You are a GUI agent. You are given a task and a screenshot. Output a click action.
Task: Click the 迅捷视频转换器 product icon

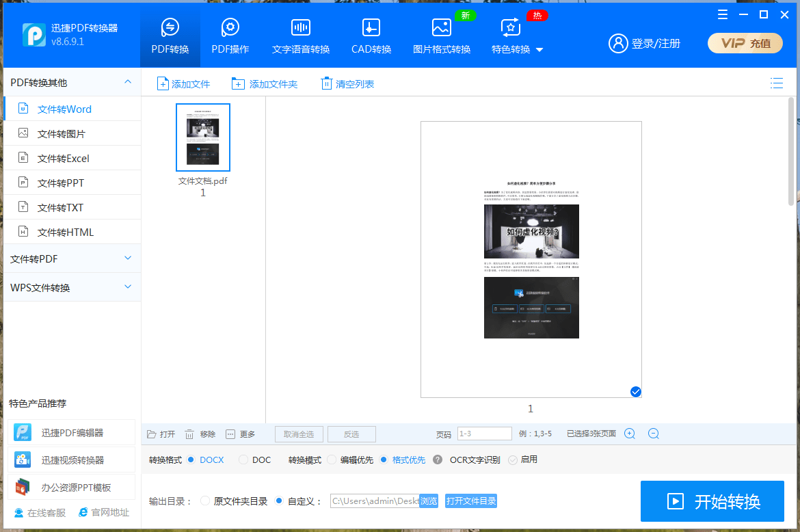22,459
